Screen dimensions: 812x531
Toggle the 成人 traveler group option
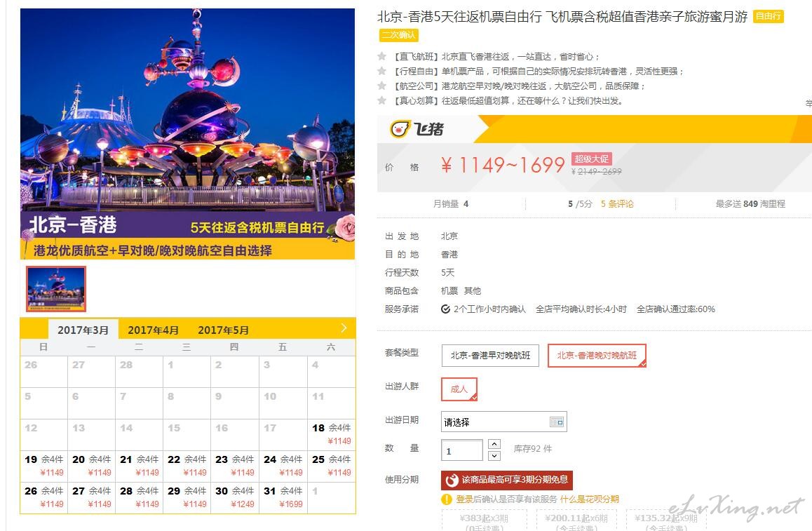tap(459, 389)
